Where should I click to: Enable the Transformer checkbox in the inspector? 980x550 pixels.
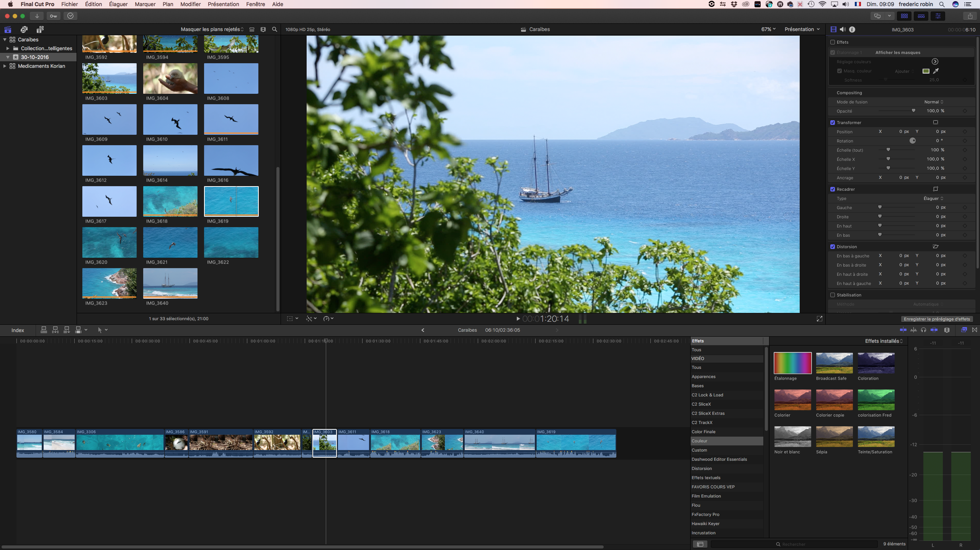[833, 123]
